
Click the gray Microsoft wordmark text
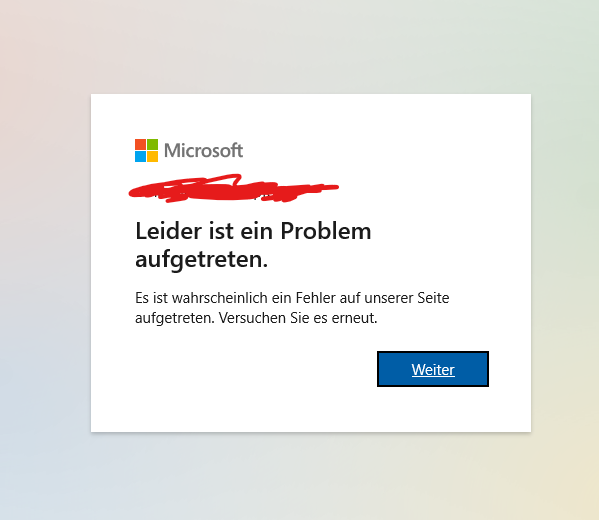pos(204,151)
